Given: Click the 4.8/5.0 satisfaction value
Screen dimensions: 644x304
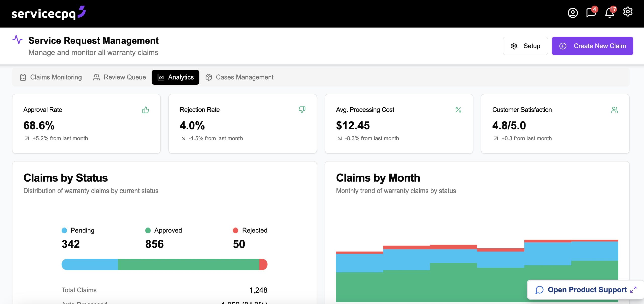Looking at the screenshot, I should pyautogui.click(x=509, y=125).
